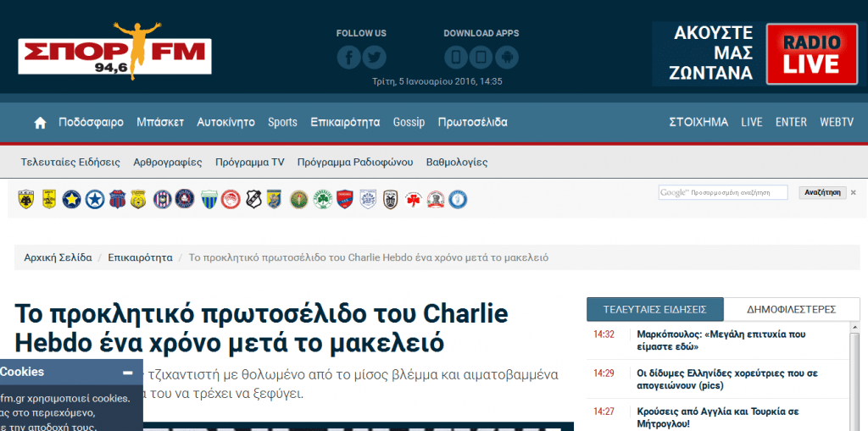Open the Επικαιρότητα menu
The width and height of the screenshot is (868, 431).
click(x=346, y=122)
